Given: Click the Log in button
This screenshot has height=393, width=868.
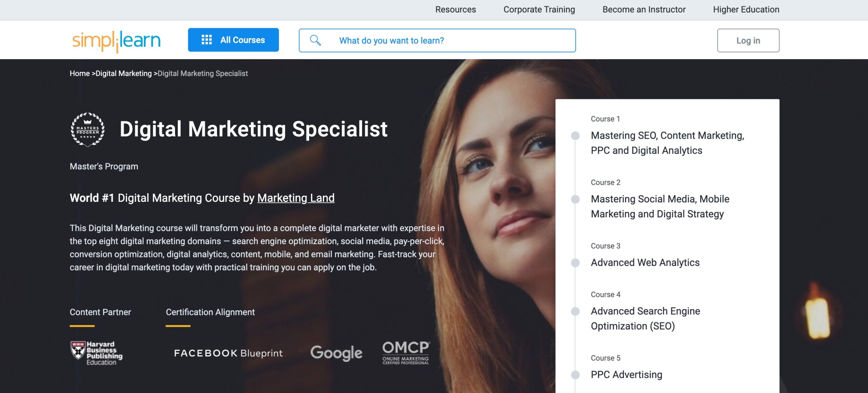Looking at the screenshot, I should point(748,40).
